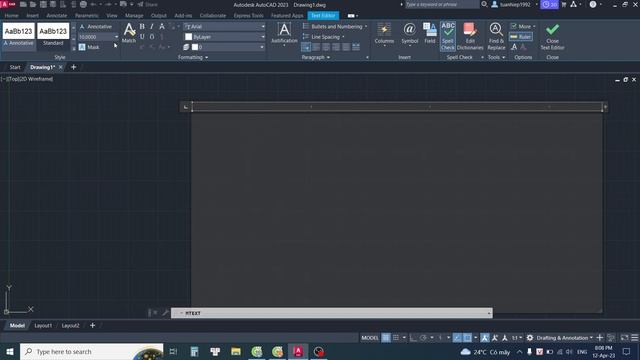Apply bold formatting with the B icon
Viewport: 640px width, 360px height.
[x=142, y=27]
